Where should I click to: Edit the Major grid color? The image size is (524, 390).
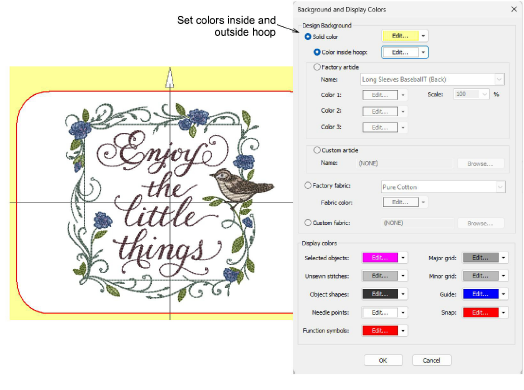click(481, 257)
